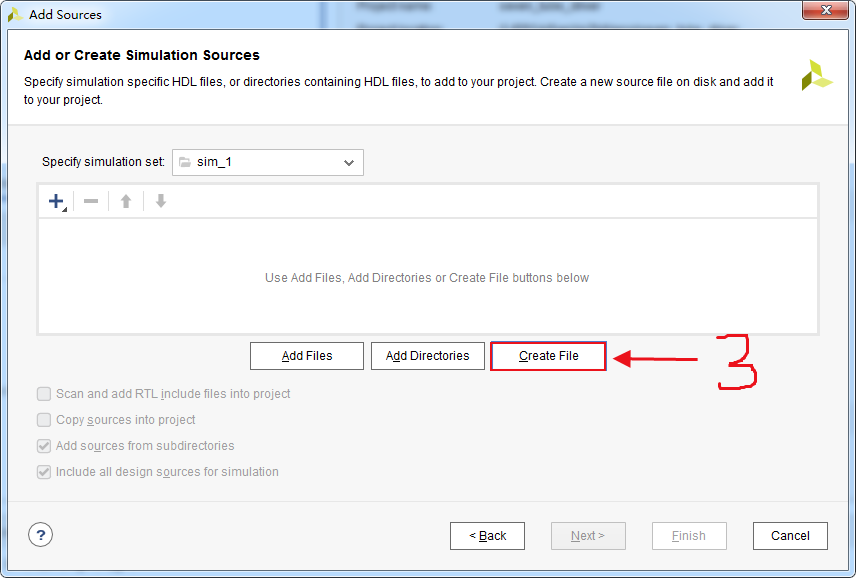Click the Xilinx logo in header
This screenshot has height=578, width=856.
816,75
